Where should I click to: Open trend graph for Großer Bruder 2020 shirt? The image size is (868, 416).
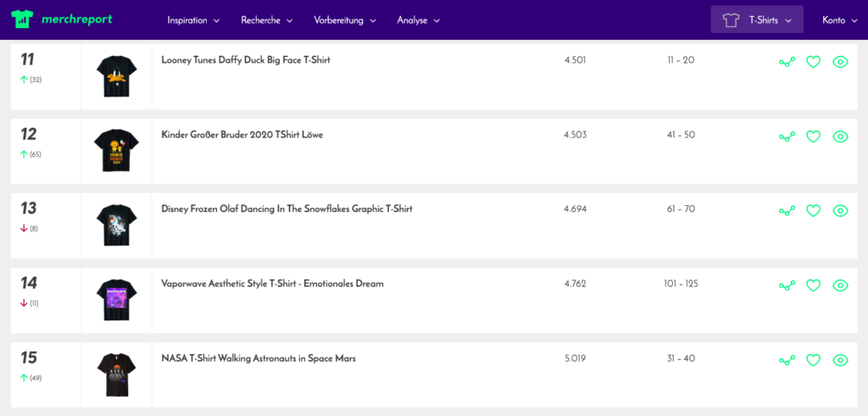(x=787, y=136)
